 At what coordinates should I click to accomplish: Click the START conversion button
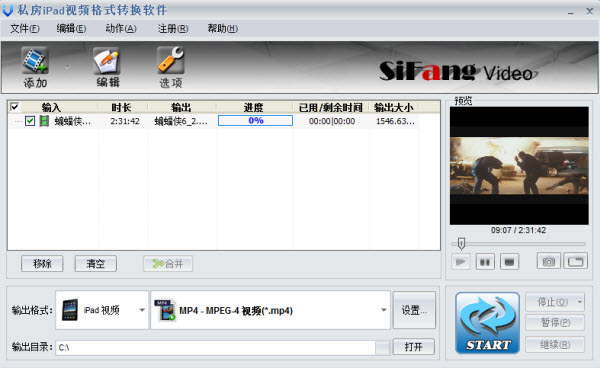(x=488, y=323)
